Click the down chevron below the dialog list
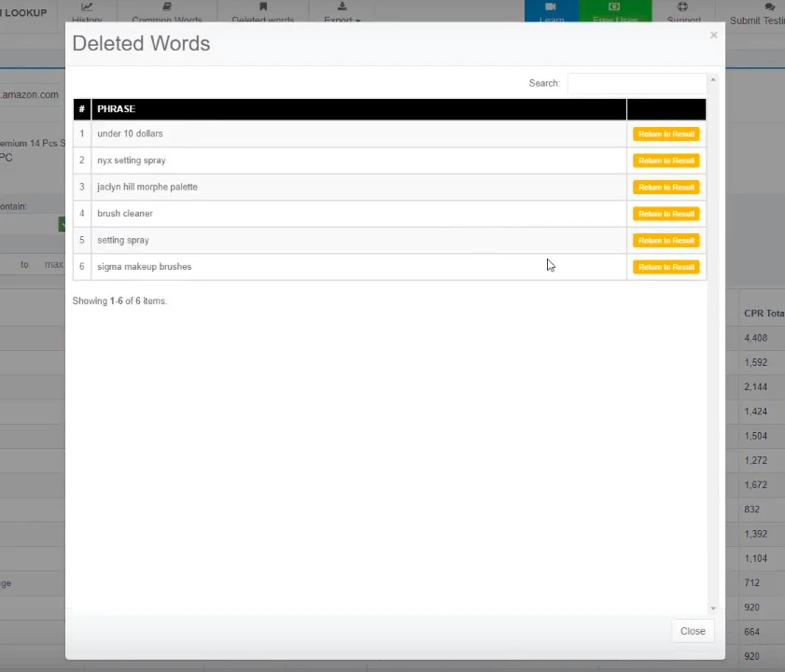This screenshot has width=785, height=672. click(x=712, y=608)
